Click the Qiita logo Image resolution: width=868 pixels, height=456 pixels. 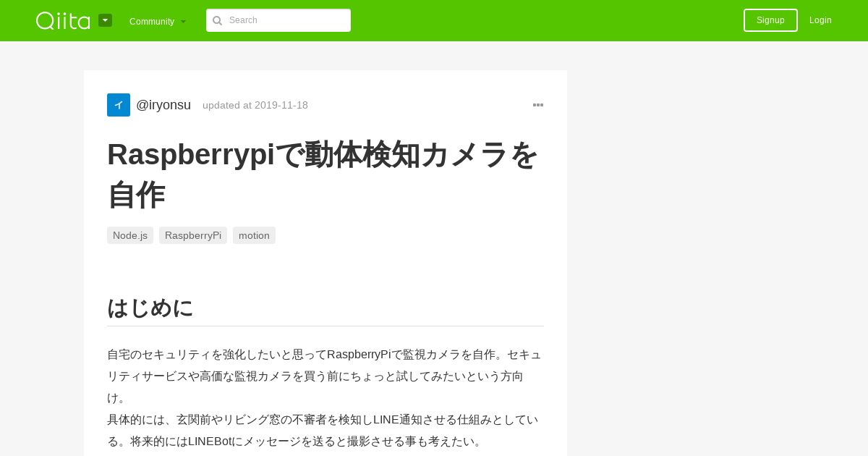63,20
